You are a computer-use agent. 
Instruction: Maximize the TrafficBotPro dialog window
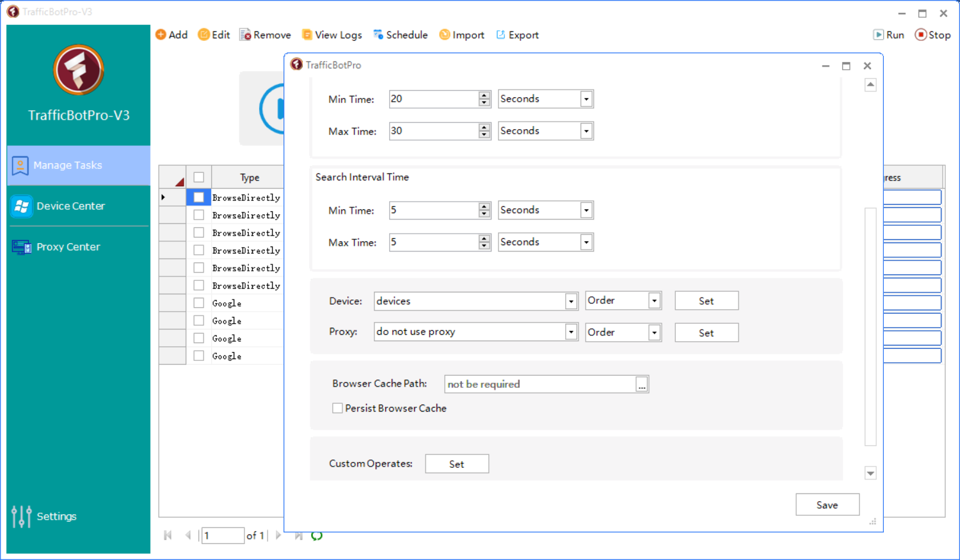click(846, 65)
